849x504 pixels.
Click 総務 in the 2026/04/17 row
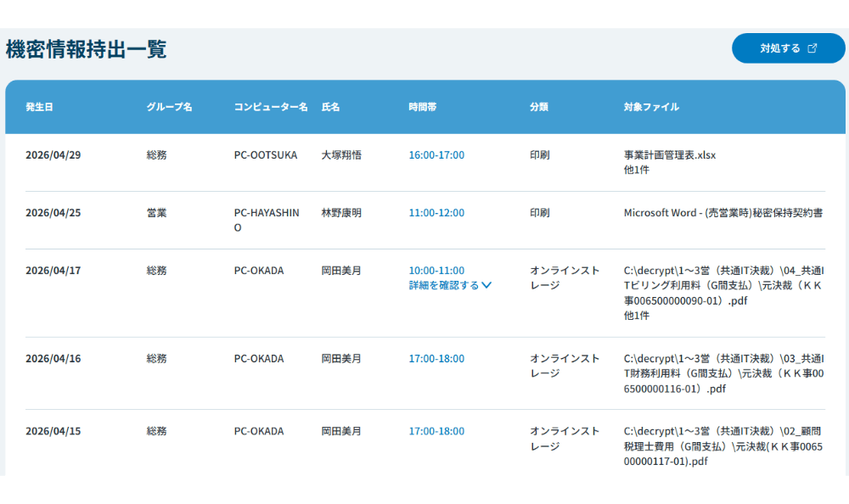tap(156, 270)
